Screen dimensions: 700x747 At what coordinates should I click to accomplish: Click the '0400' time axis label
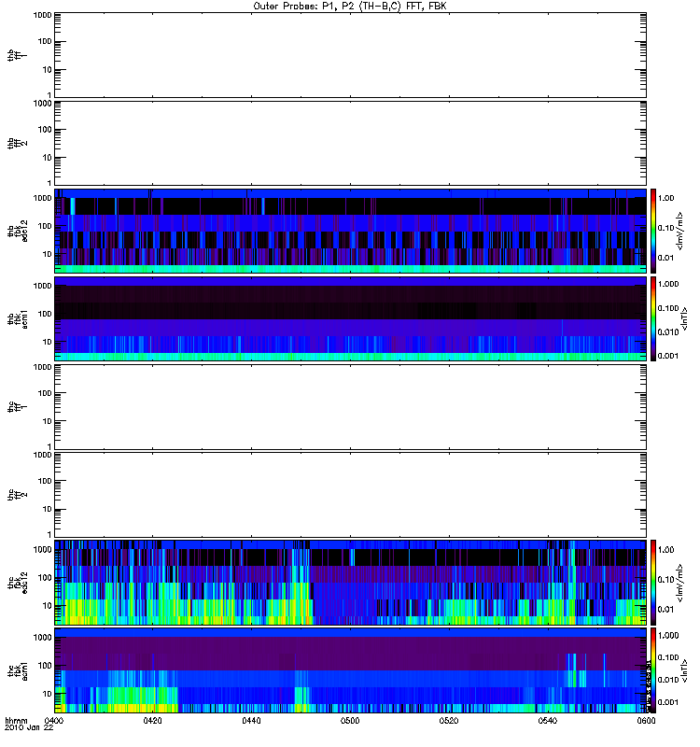point(54,721)
